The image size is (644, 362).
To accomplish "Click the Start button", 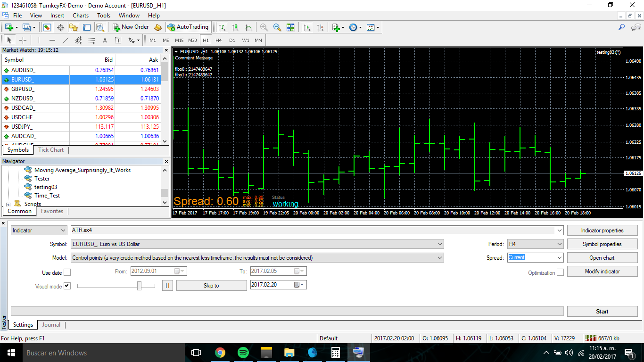I will coord(602,311).
